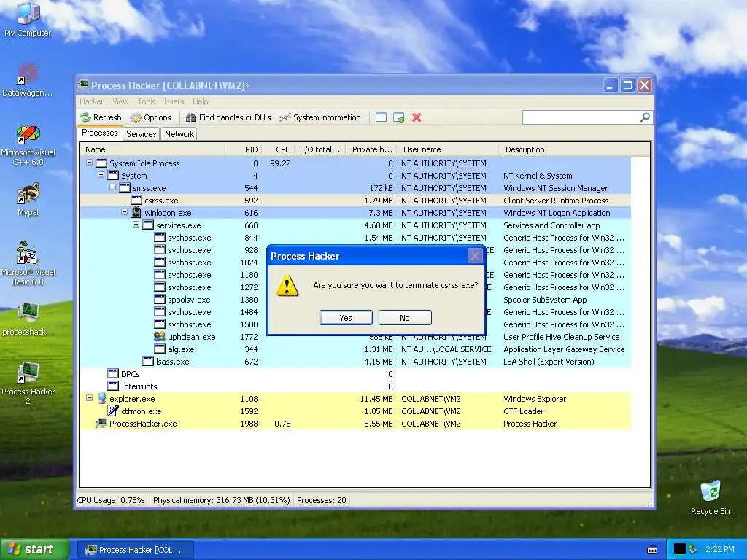Open the Tools menu

(x=147, y=101)
